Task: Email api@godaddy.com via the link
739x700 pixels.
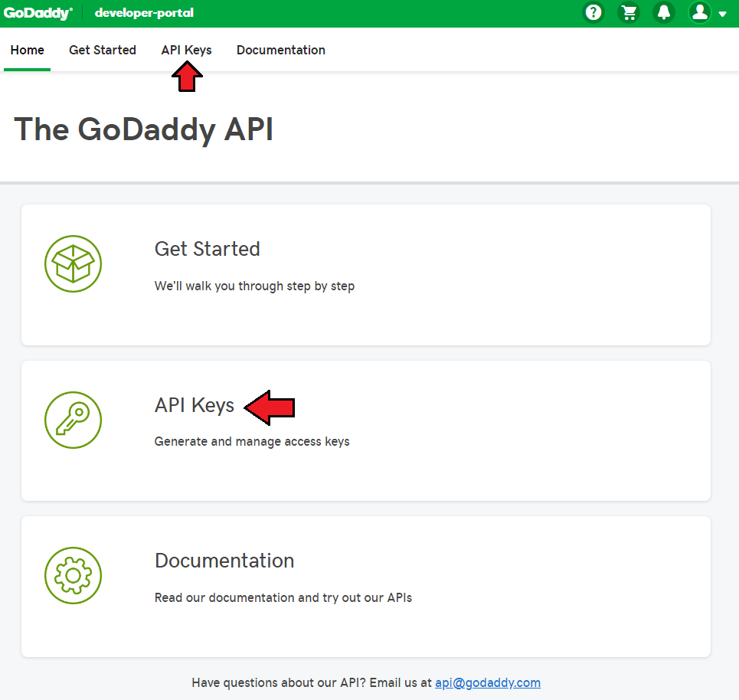Action: pyautogui.click(x=488, y=682)
